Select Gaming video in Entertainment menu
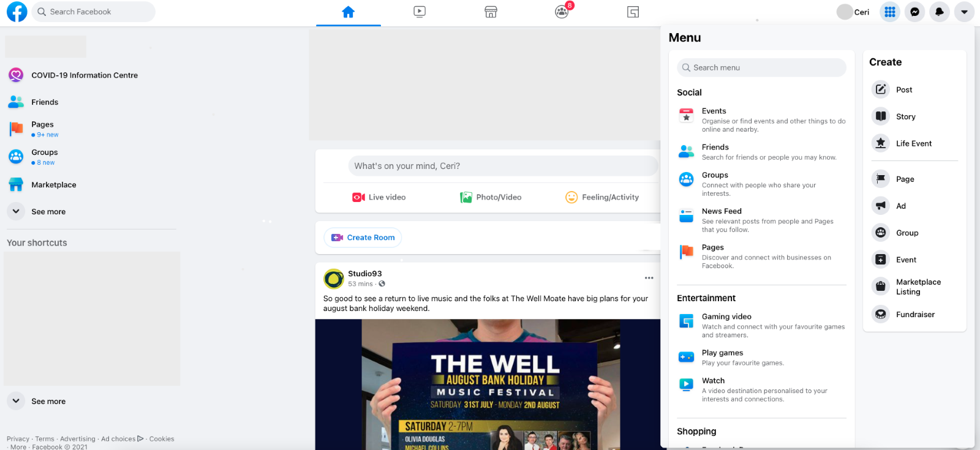 click(x=762, y=325)
